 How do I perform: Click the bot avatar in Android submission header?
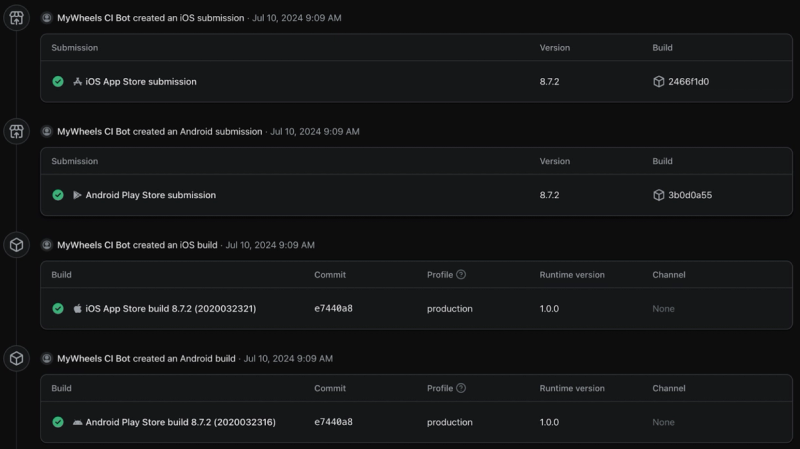click(46, 132)
